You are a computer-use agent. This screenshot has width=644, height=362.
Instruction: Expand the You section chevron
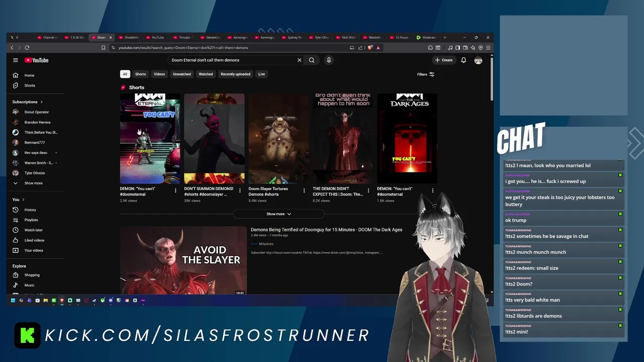24,200
